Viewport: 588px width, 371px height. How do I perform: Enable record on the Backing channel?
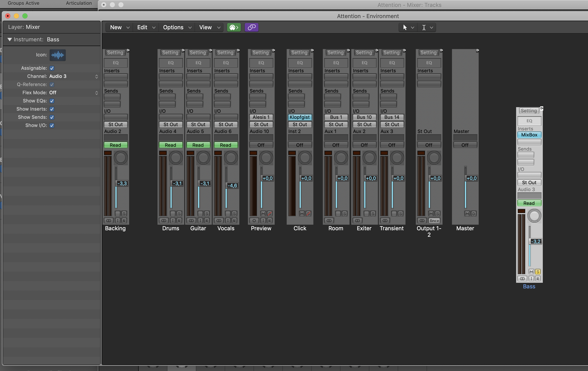click(x=124, y=220)
